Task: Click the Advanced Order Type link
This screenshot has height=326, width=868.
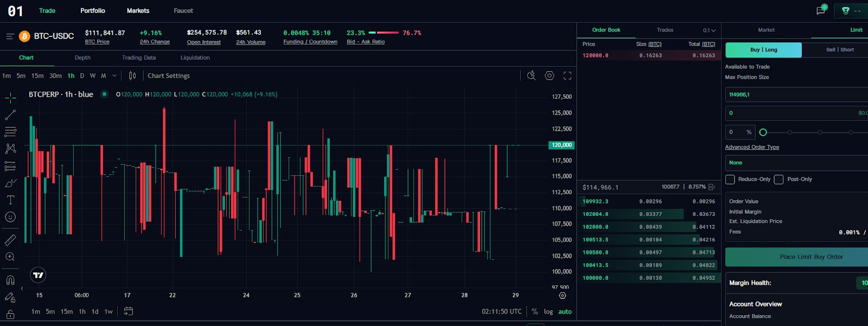Action: [x=752, y=148]
